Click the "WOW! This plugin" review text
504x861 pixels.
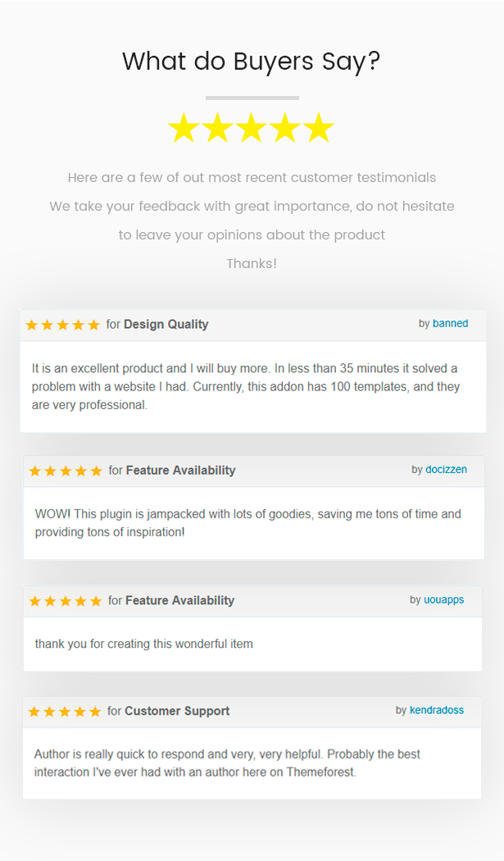tap(247, 523)
